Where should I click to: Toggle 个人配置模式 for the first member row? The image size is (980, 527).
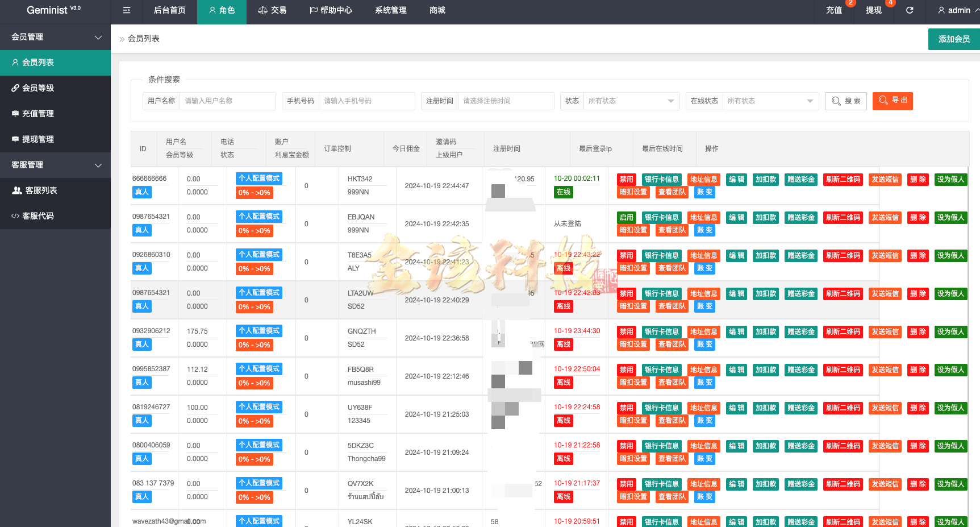coord(258,178)
